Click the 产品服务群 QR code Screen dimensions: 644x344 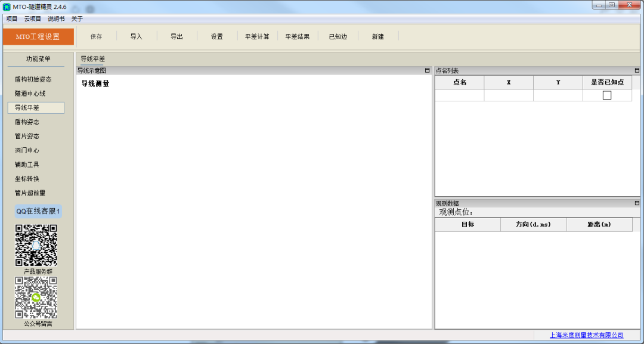coord(36,245)
